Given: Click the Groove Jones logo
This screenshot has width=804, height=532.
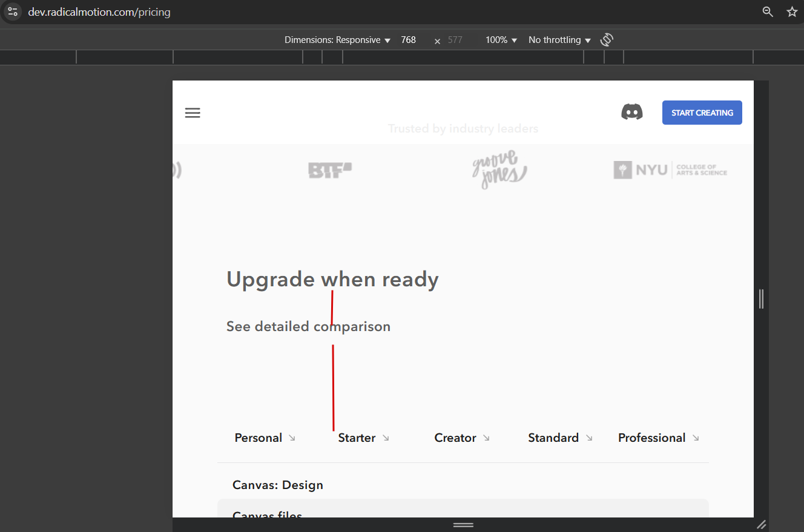Looking at the screenshot, I should (499, 169).
